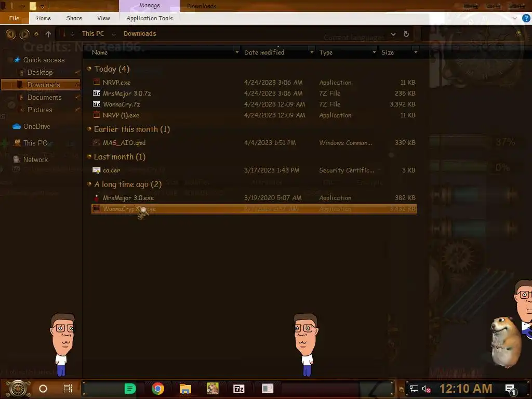Open File Explorer taskbar icon
This screenshot has height=399, width=532.
click(185, 389)
